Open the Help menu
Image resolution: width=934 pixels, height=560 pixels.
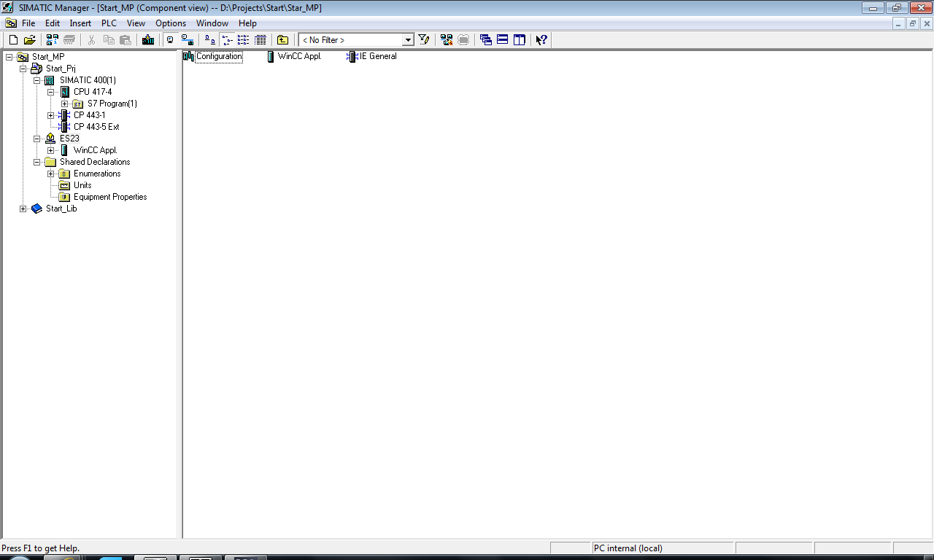[x=247, y=23]
